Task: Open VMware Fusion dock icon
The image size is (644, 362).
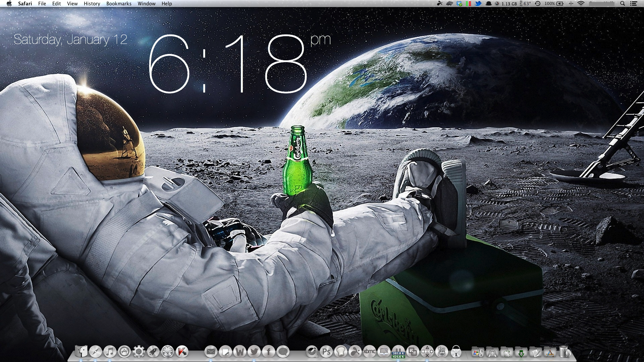Action: pyautogui.click(x=413, y=352)
